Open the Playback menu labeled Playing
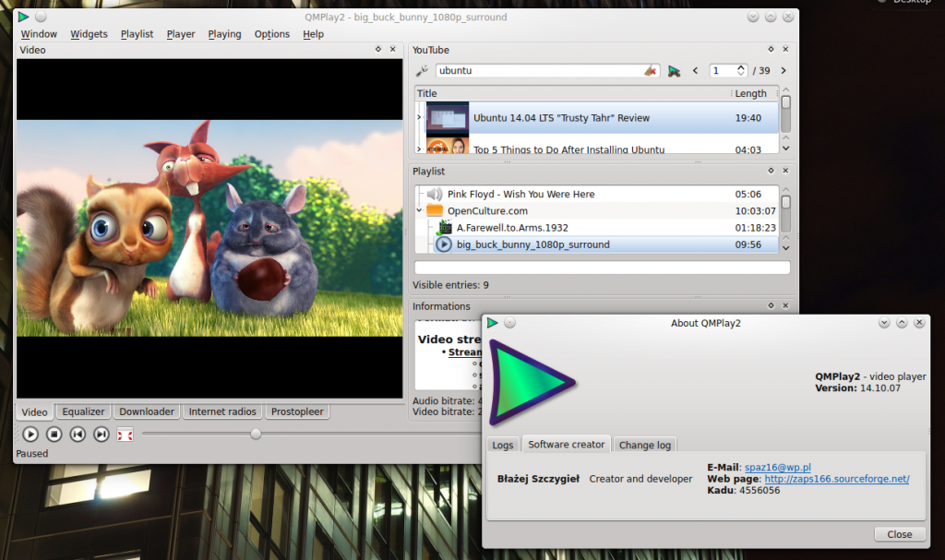This screenshot has height=560, width=945. point(224,34)
